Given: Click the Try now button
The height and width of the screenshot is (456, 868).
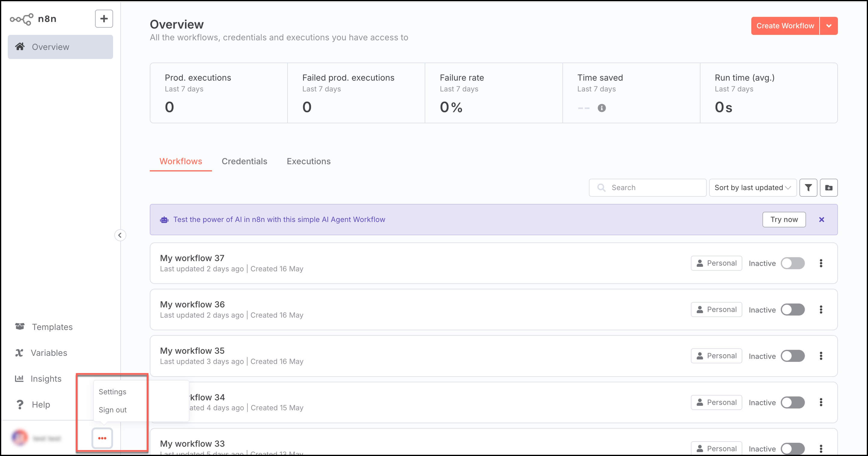Looking at the screenshot, I should [784, 219].
